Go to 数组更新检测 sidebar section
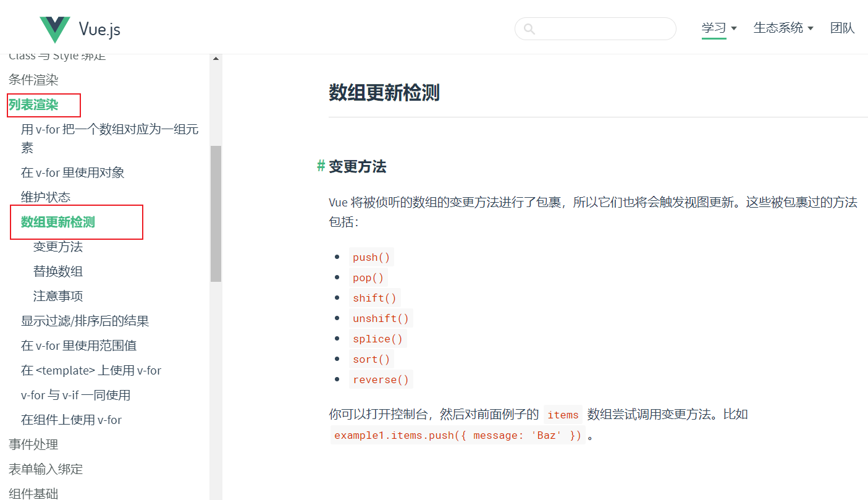Image resolution: width=868 pixels, height=500 pixels. coord(58,222)
